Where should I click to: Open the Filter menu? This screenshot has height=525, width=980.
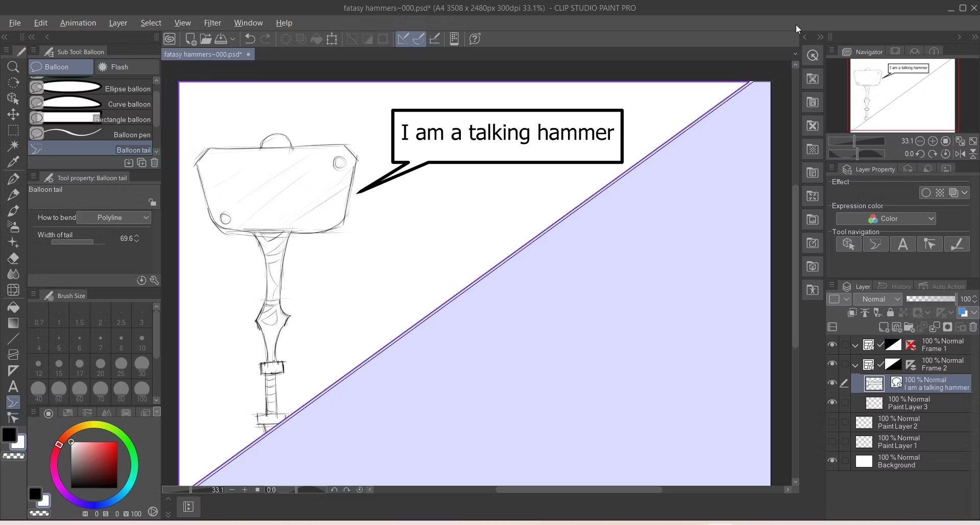[x=212, y=22]
